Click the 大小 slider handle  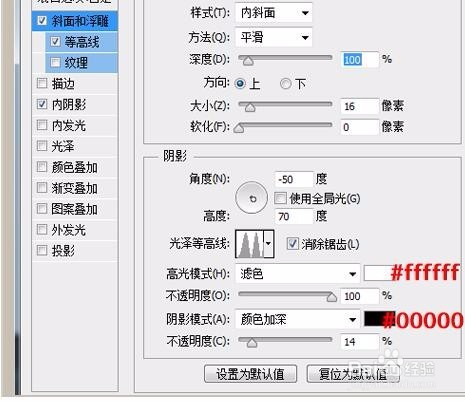(x=250, y=107)
